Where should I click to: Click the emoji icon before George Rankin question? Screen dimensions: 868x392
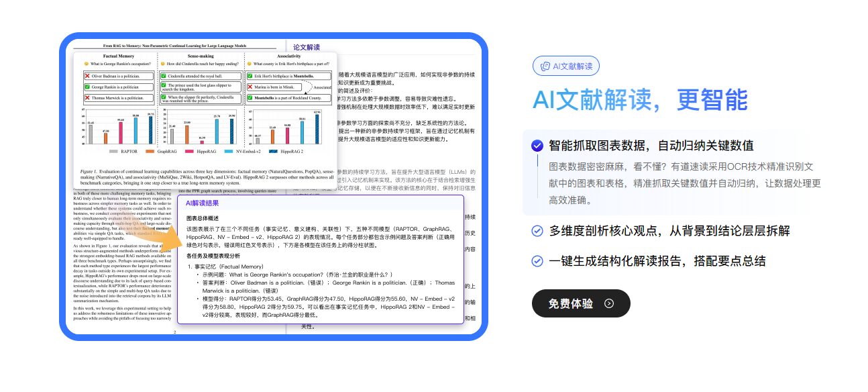tap(86, 64)
